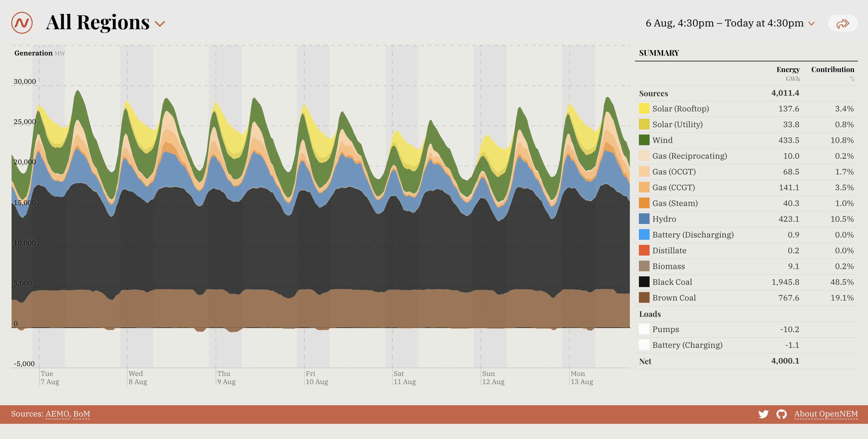Click the Fri 10 Aug axis marker
The width and height of the screenshot is (868, 439).
(316, 378)
